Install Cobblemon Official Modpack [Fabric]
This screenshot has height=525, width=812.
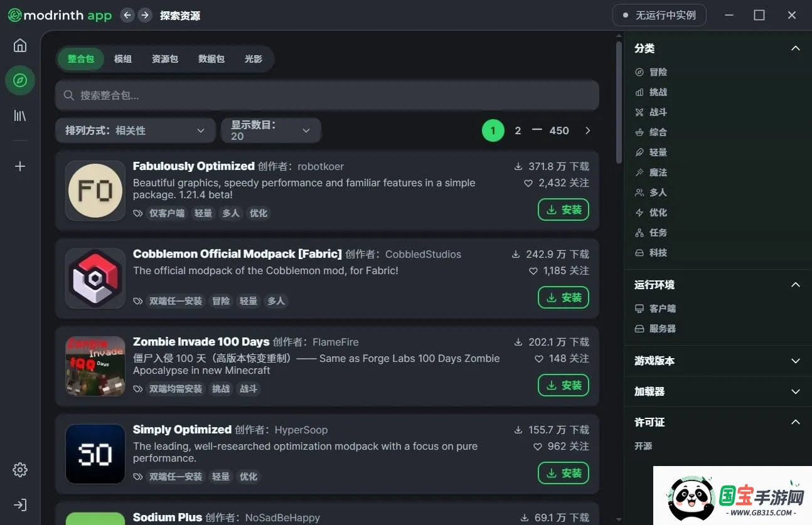(564, 297)
